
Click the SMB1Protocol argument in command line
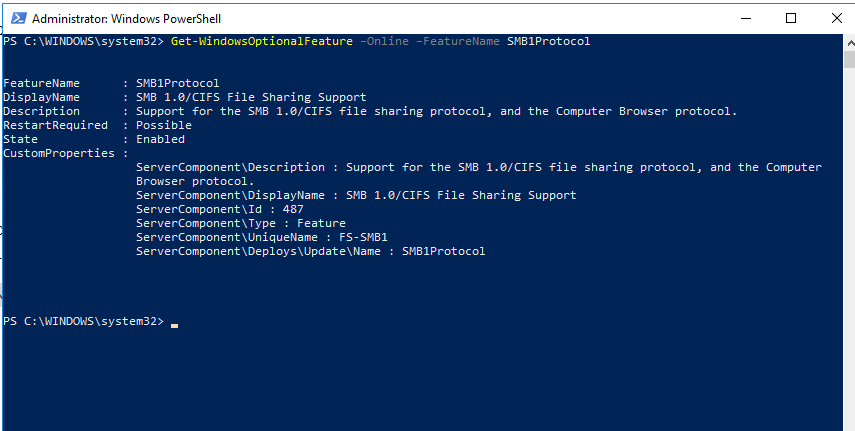coord(549,41)
